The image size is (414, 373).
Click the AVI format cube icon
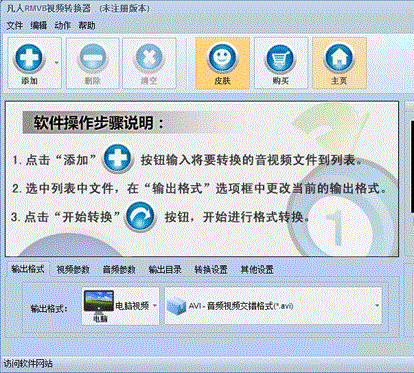pos(176,306)
